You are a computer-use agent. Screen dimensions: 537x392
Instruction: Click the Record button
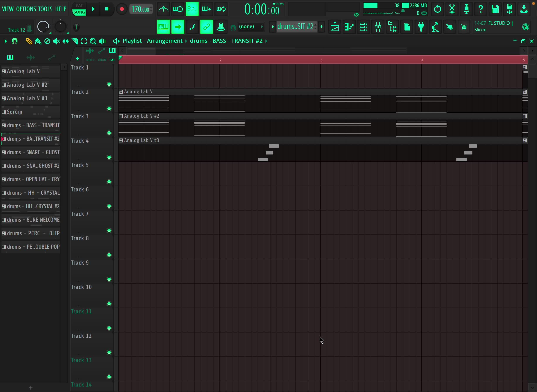pos(122,9)
